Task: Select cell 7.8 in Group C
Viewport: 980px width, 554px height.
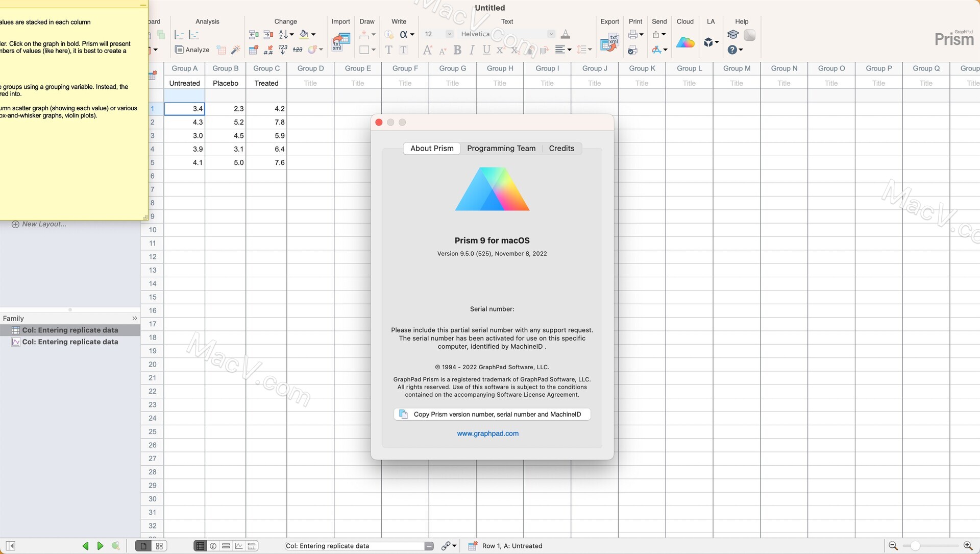Action: coord(266,122)
